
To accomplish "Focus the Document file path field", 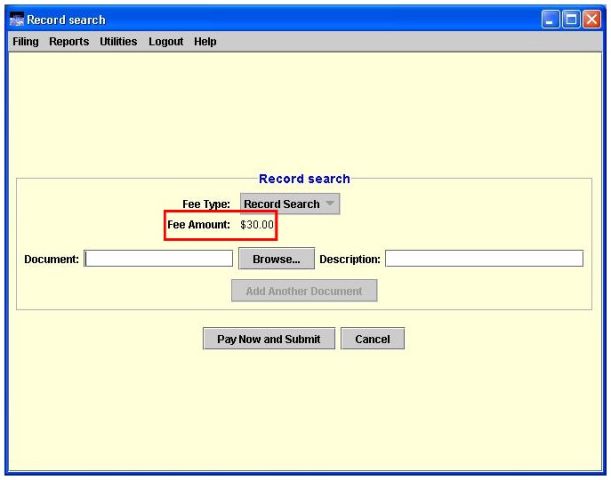I will coord(159,259).
